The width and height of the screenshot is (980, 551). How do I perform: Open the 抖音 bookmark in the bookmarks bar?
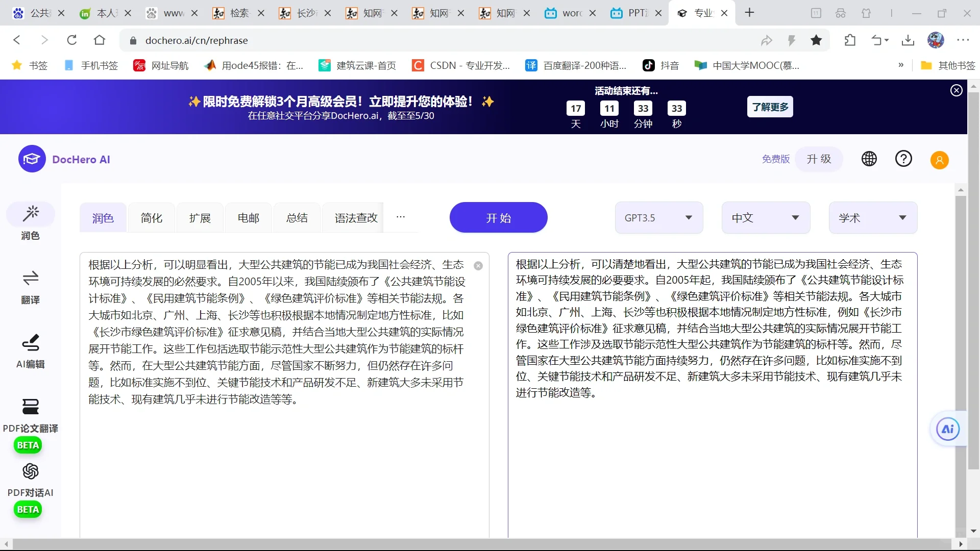tap(660, 65)
